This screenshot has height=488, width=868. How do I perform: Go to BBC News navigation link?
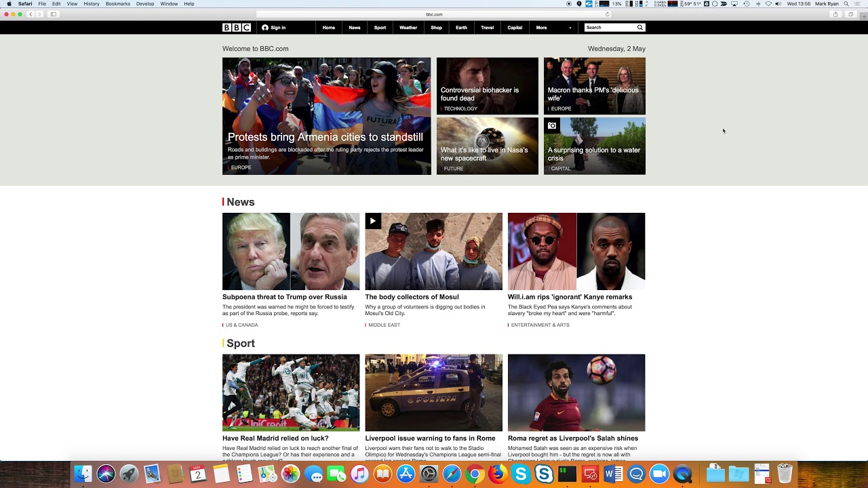pos(355,28)
